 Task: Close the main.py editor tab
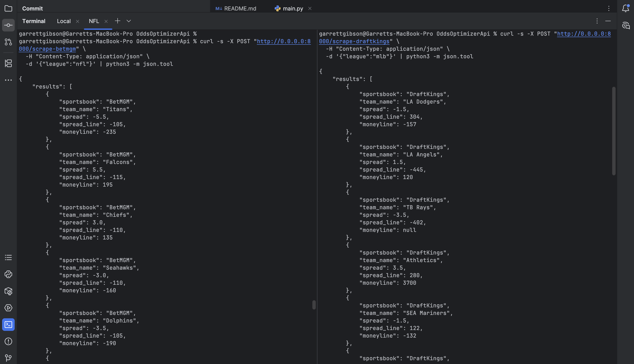point(310,9)
